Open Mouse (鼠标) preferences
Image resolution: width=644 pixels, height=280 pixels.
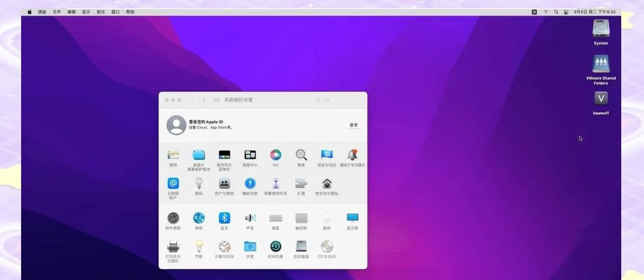coord(327,218)
